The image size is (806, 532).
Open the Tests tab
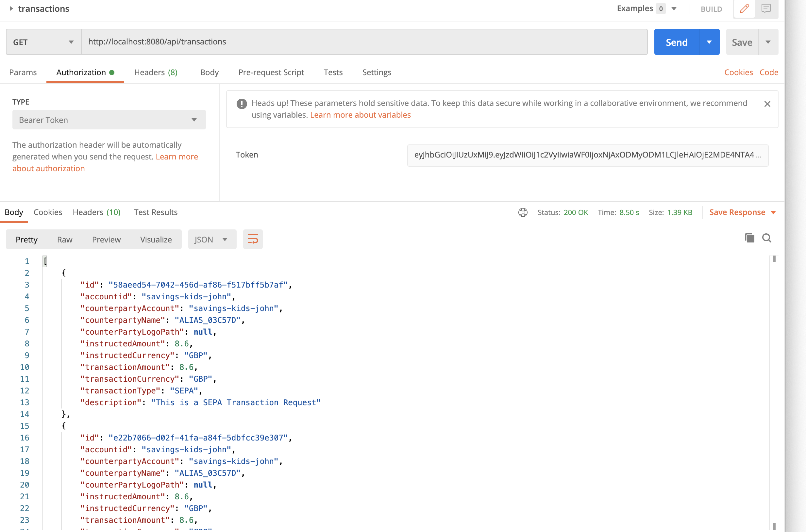[x=333, y=72]
